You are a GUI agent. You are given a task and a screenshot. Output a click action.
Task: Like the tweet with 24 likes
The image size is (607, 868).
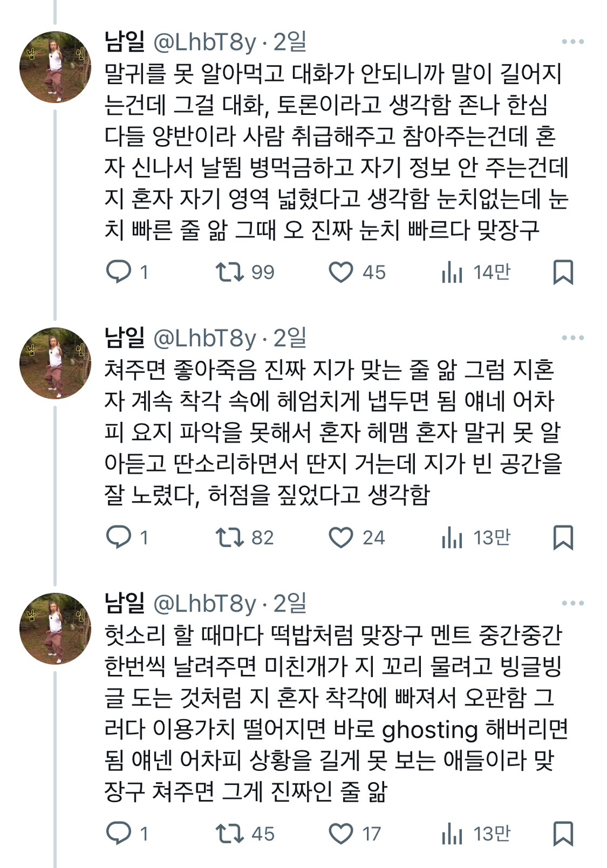click(x=341, y=537)
